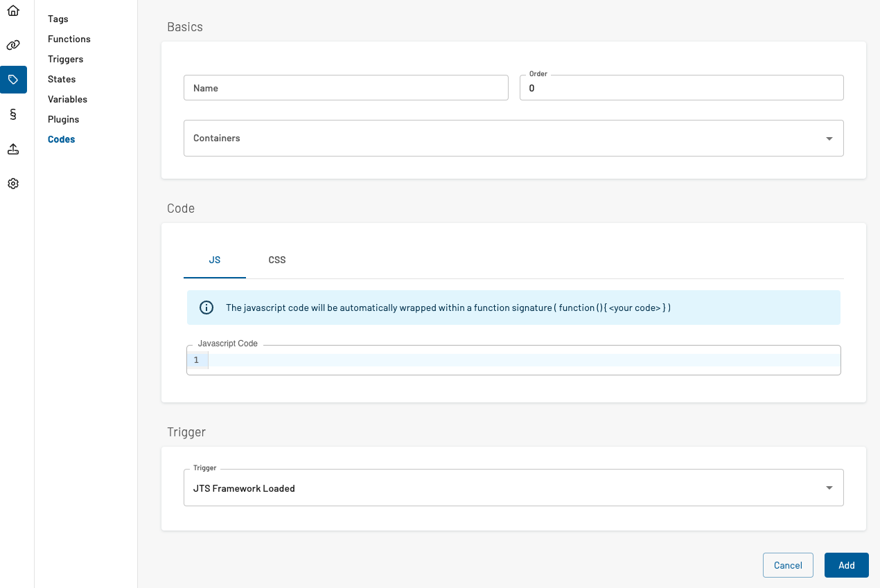The width and height of the screenshot is (880, 588).
Task: Select the JS code tab
Action: pyautogui.click(x=215, y=260)
